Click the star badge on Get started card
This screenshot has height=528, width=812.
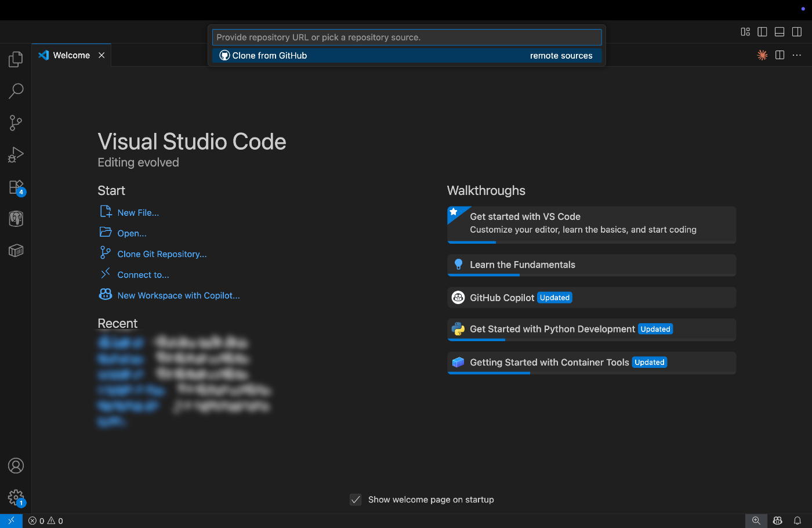(454, 212)
